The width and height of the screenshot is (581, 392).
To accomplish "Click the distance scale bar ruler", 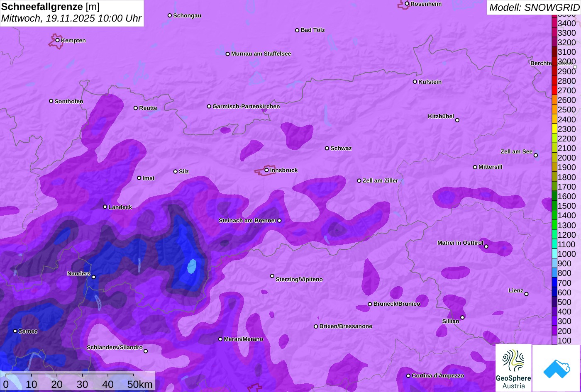I will (x=69, y=375).
